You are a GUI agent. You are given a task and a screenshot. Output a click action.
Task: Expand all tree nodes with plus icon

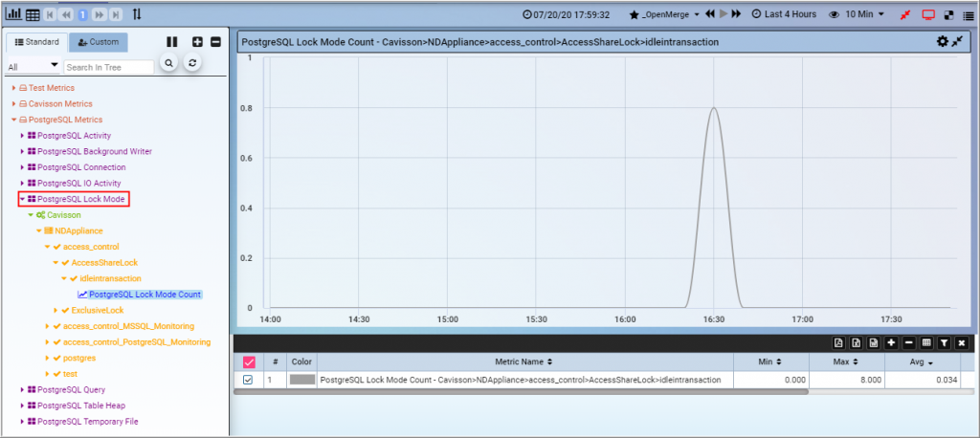[197, 42]
